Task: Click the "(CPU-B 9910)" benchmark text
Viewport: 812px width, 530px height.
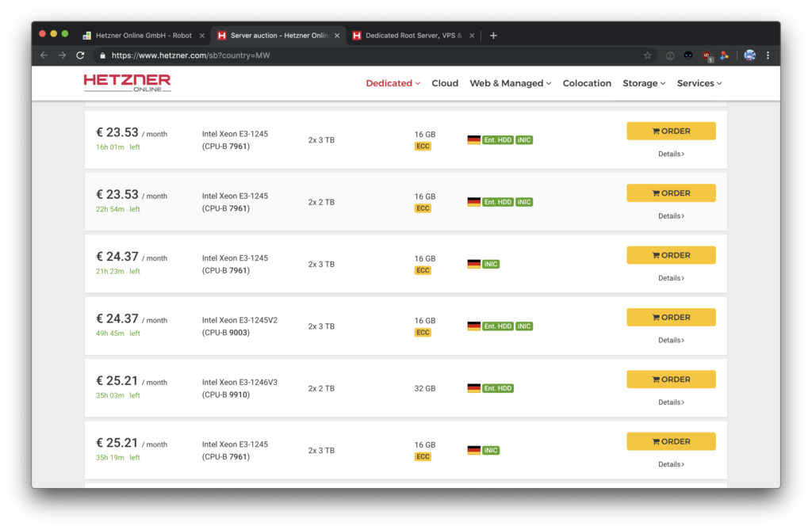Action: click(x=226, y=395)
